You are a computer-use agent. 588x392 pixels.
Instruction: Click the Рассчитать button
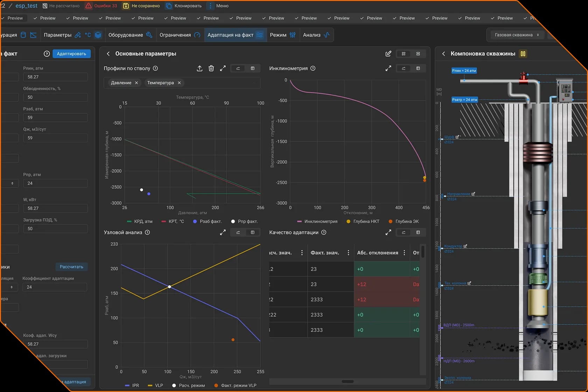click(x=71, y=267)
